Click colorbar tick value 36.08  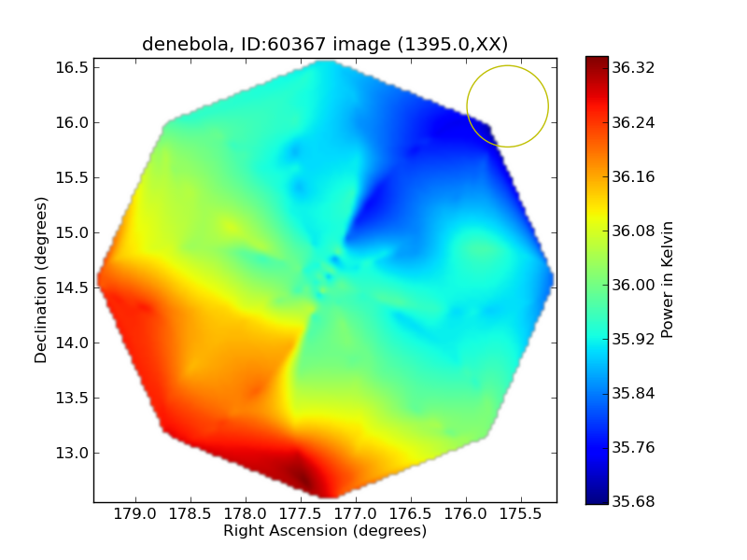(x=633, y=231)
